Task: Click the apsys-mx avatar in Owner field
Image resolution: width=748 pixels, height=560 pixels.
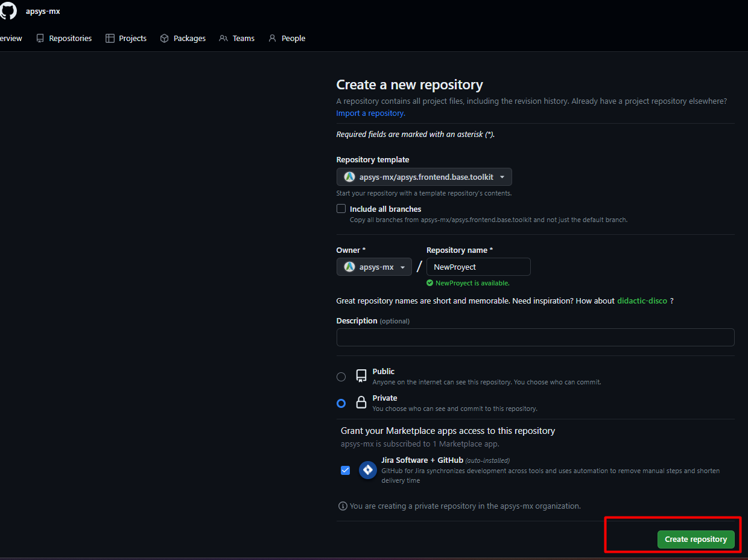Action: (x=349, y=267)
